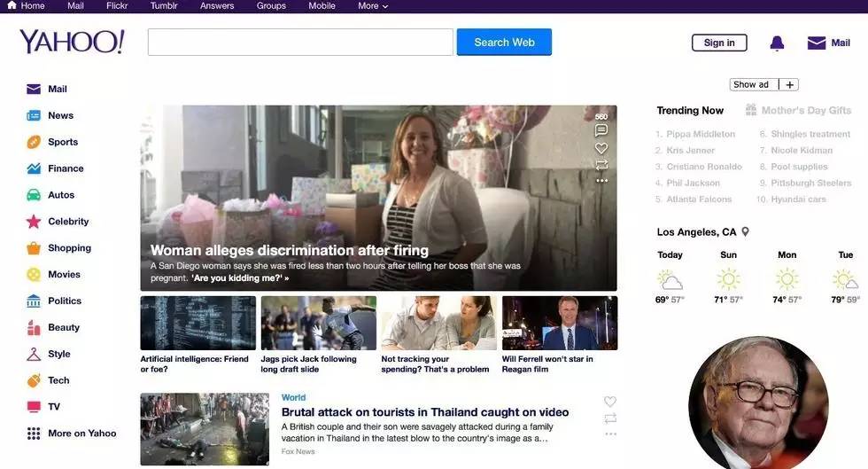Click the Show ad button
868x469 pixels.
pos(754,85)
